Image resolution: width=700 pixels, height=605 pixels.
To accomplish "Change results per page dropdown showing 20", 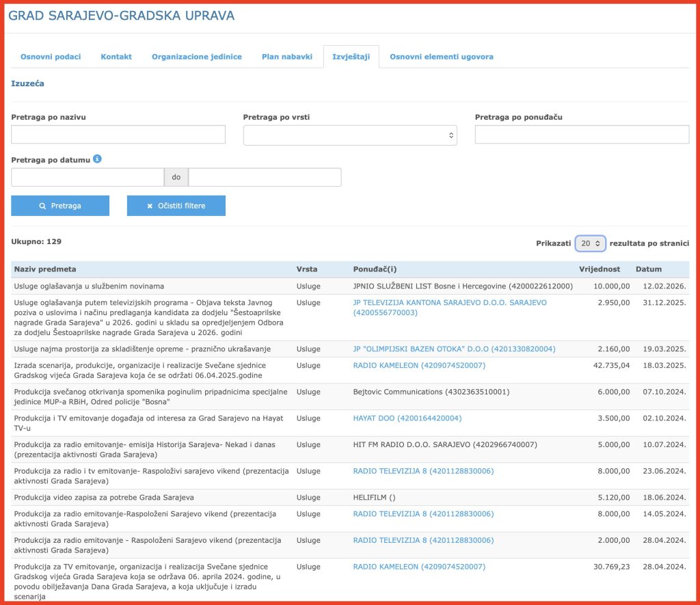I will coord(590,243).
